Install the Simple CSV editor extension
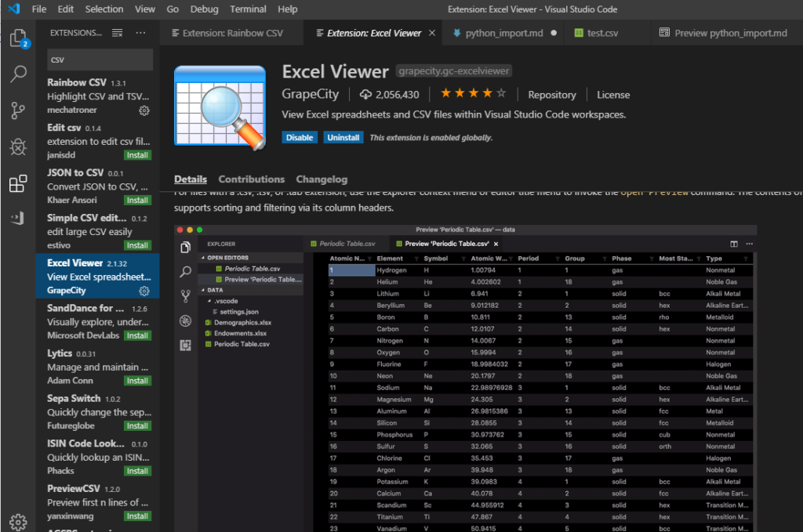Image resolution: width=803 pixels, height=532 pixels. click(x=138, y=245)
